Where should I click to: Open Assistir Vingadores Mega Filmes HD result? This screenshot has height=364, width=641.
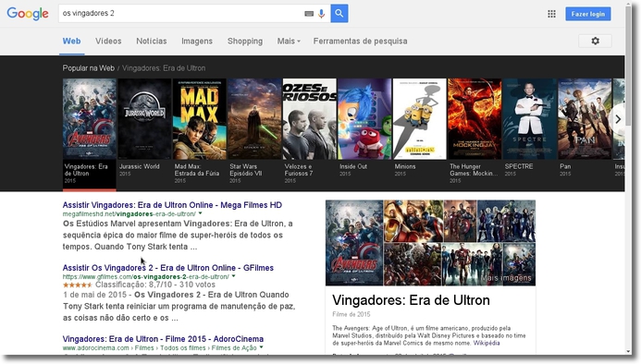tap(172, 205)
